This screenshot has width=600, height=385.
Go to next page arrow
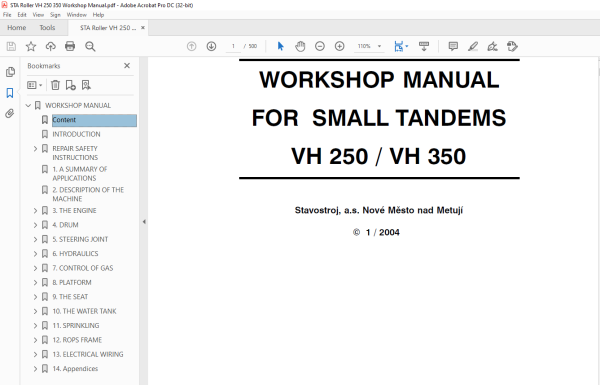click(211, 46)
